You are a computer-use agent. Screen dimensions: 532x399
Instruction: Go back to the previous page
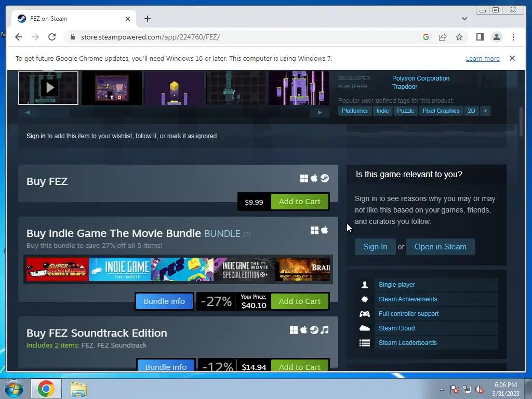click(x=19, y=37)
